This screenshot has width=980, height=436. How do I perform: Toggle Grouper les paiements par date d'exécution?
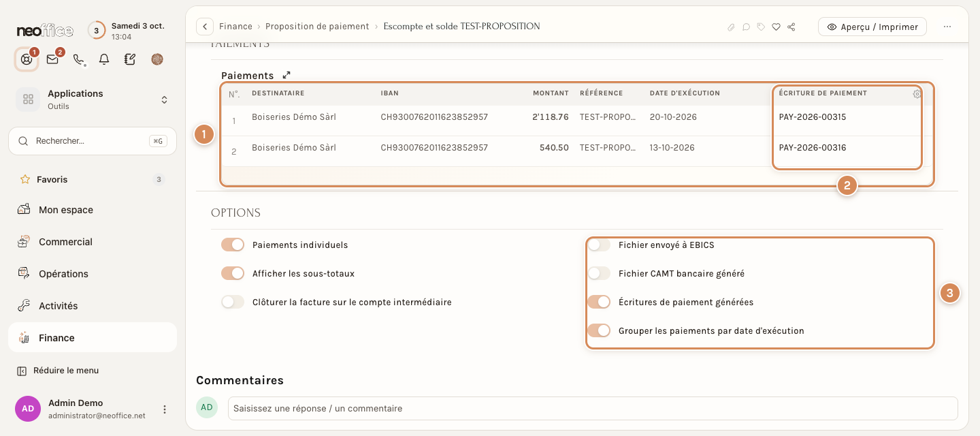tap(599, 330)
